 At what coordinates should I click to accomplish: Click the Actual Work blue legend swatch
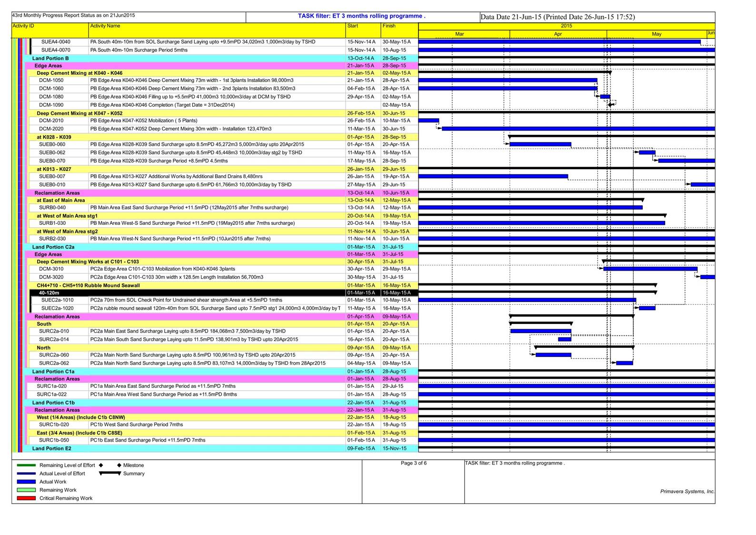pos(26,482)
